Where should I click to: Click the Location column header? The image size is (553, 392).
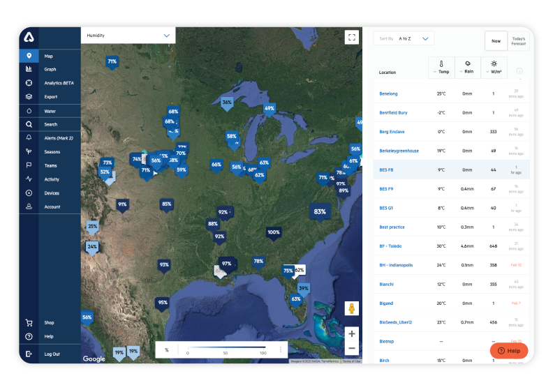tap(388, 73)
